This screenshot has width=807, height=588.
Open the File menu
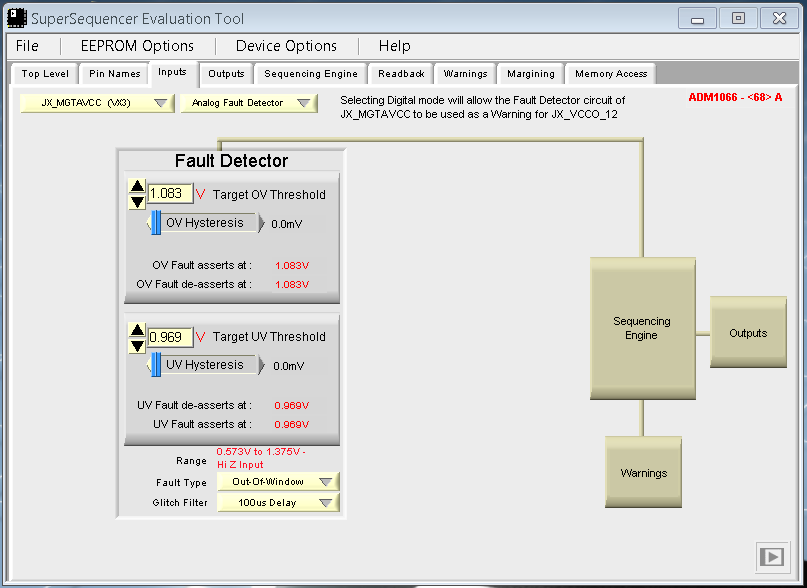click(x=27, y=46)
